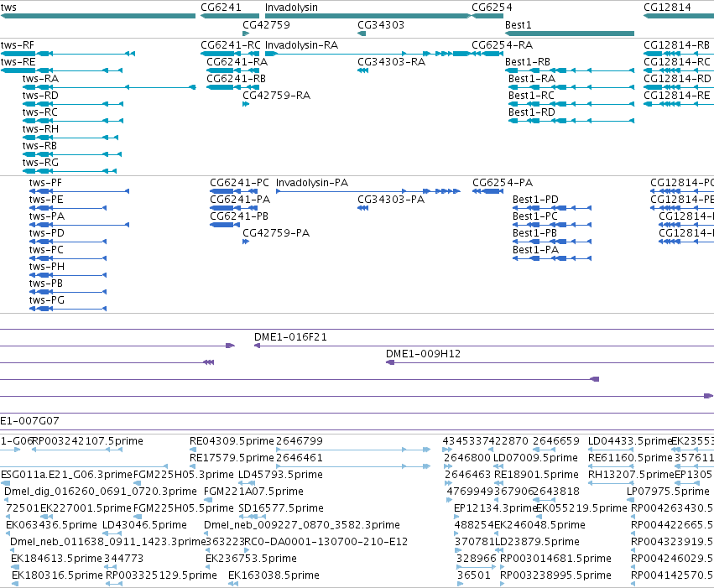This screenshot has width=714, height=588.
Task: Click transcript CG34303-RA
Action: [x=391, y=62]
